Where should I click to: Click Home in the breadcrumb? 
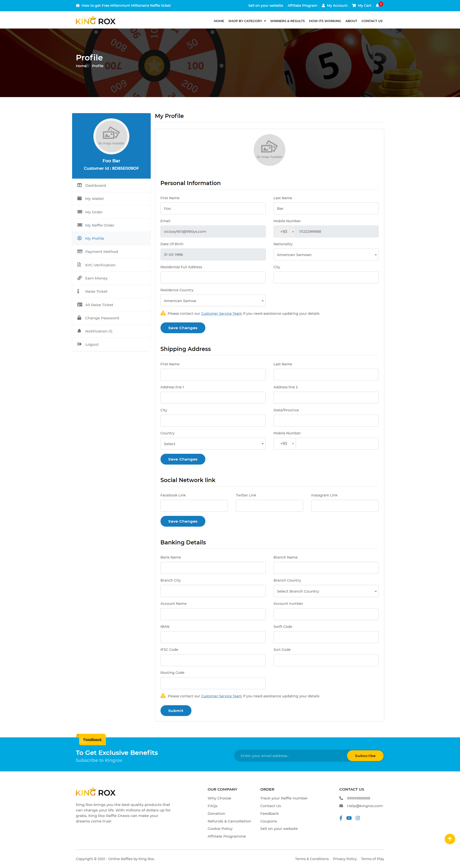tap(81, 66)
